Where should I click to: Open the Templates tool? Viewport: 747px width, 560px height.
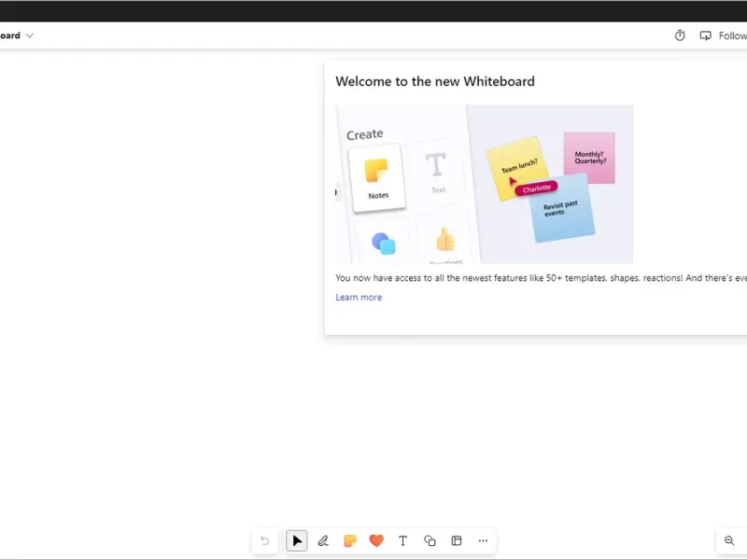pos(457,540)
